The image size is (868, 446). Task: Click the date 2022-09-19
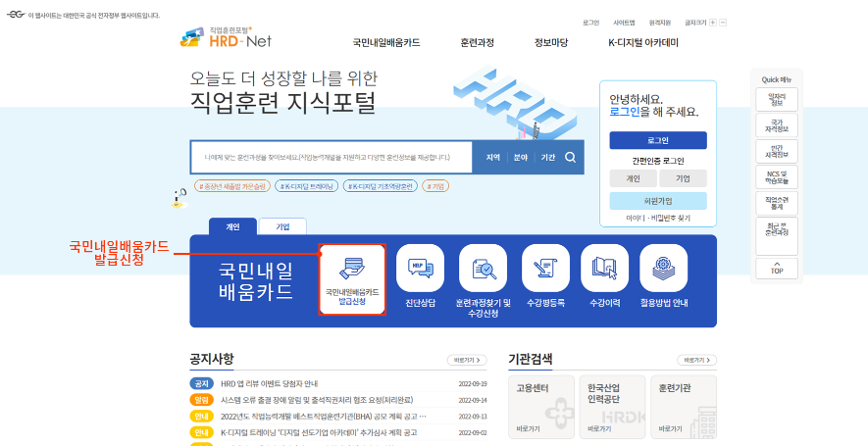point(473,384)
